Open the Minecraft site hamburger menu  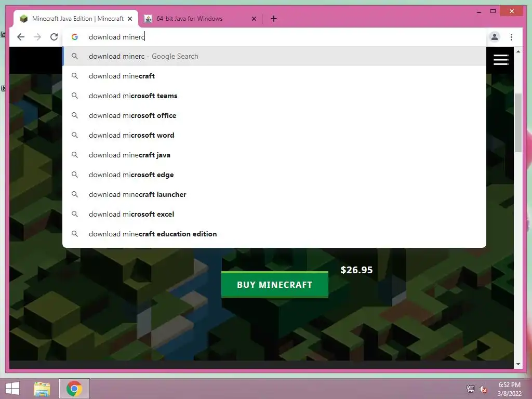point(501,60)
